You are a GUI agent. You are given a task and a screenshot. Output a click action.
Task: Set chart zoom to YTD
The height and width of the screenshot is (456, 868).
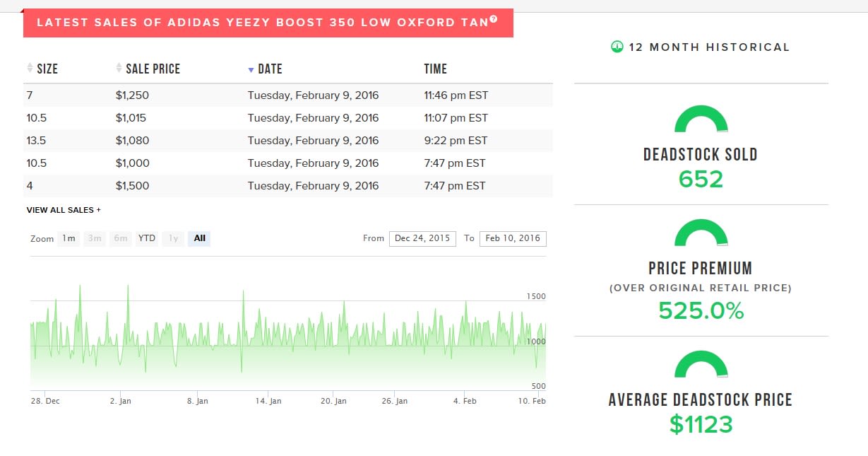pyautogui.click(x=147, y=238)
